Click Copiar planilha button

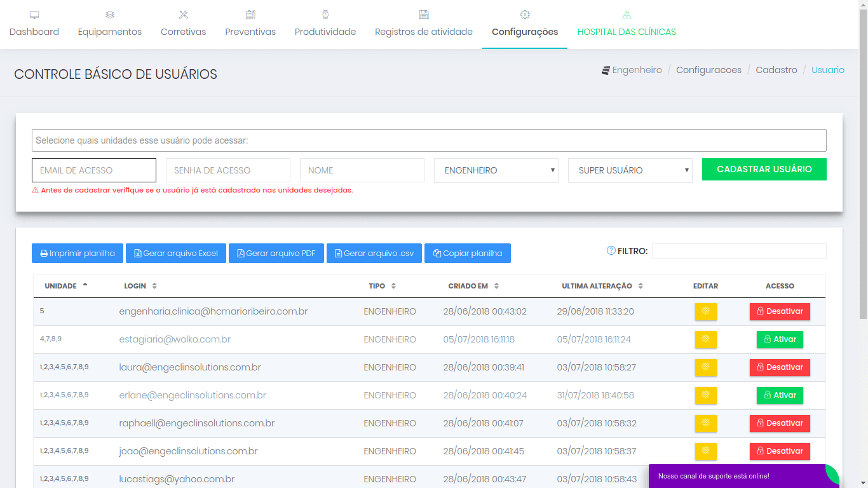click(468, 254)
